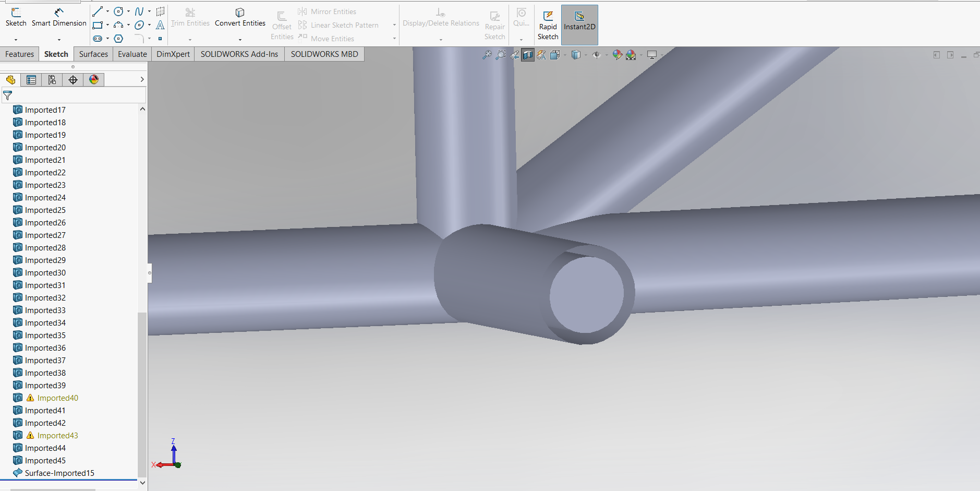Click the Edit Appearance icon
The width and height of the screenshot is (980, 491).
click(x=617, y=54)
